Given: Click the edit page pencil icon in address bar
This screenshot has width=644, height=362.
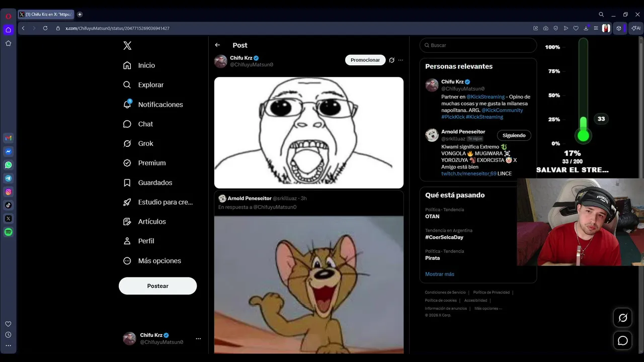Looking at the screenshot, I should pyautogui.click(x=536, y=28).
